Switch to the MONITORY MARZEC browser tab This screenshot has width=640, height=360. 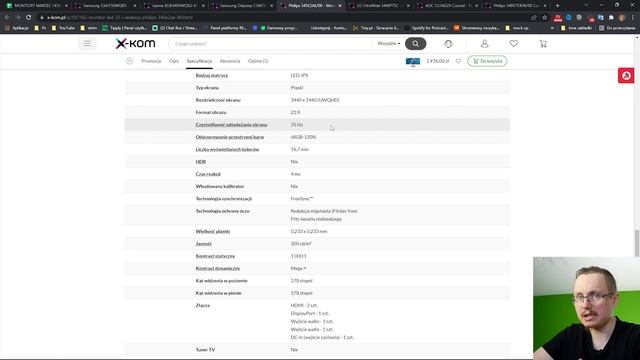pyautogui.click(x=37, y=6)
